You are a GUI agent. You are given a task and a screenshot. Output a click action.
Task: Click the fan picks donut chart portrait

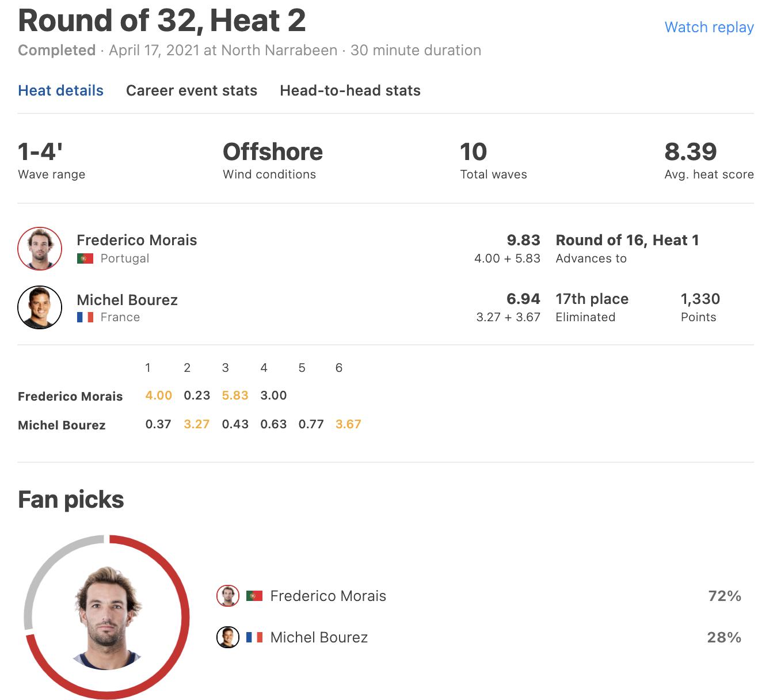pyautogui.click(x=107, y=618)
